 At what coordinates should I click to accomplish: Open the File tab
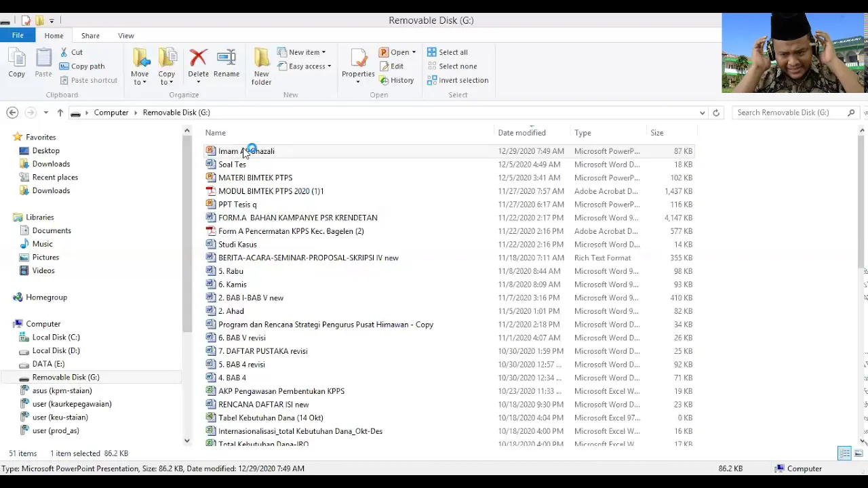tap(18, 36)
